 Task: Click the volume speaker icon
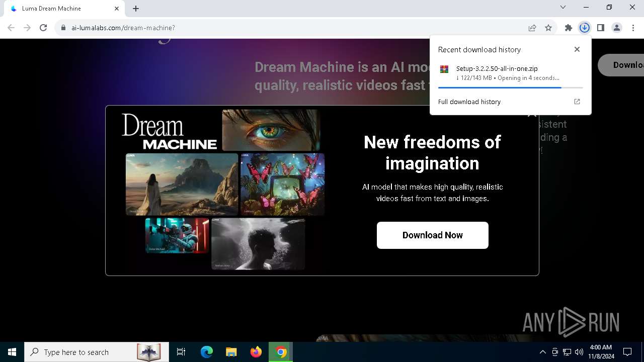click(x=579, y=352)
